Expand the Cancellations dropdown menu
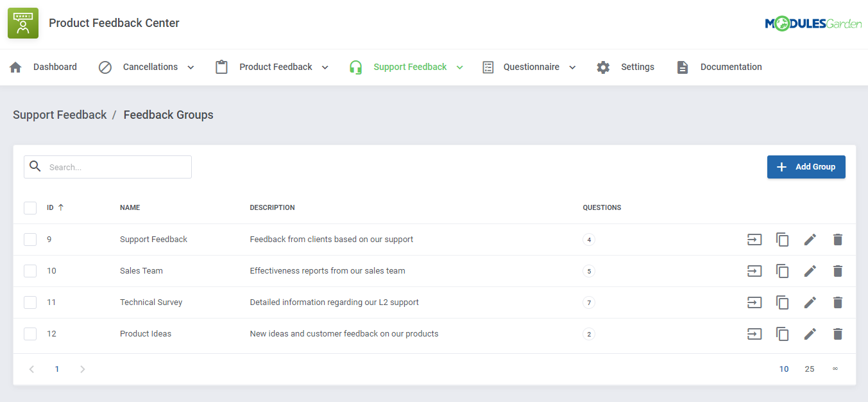Viewport: 868px width, 402px height. point(190,67)
